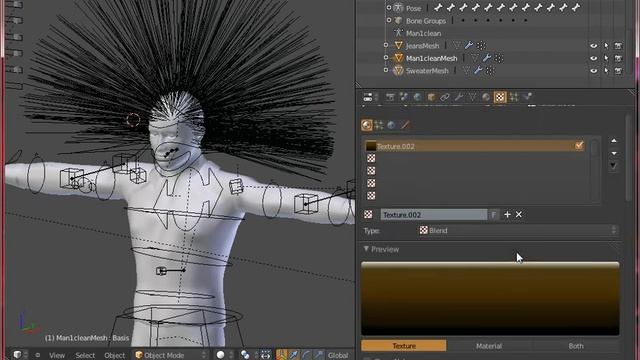Open the Object Data properties tab
Screen dimensions: 640x360
click(472, 97)
